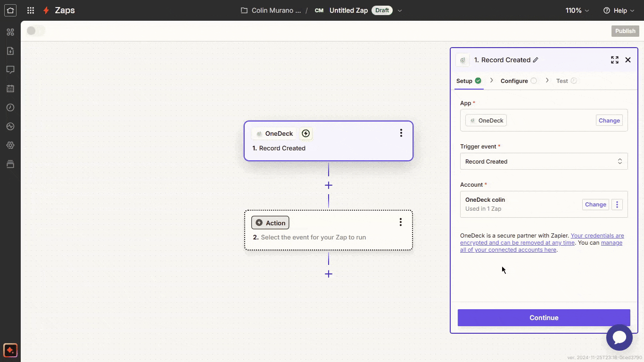
Task: Toggle the Zap on/off switch
Action: pyautogui.click(x=35, y=31)
